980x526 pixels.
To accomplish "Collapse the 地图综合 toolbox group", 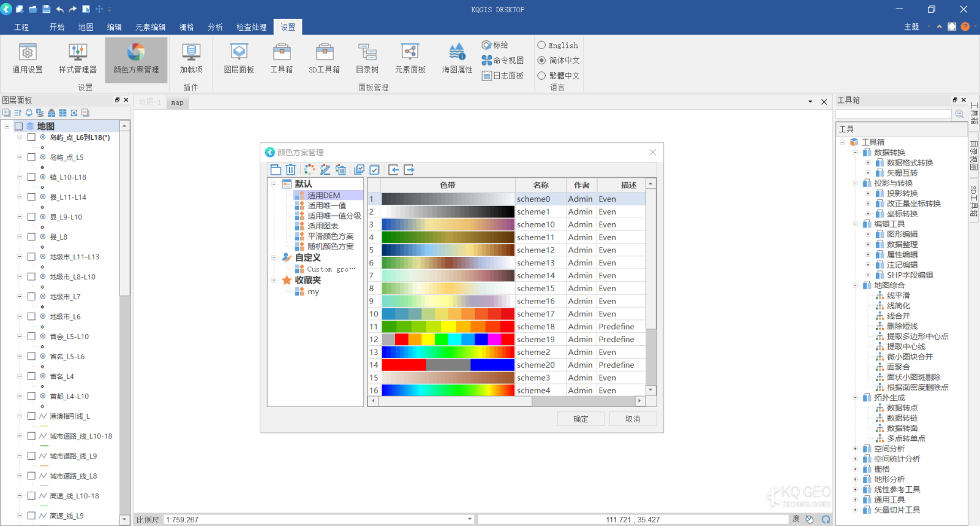I will tap(855, 285).
